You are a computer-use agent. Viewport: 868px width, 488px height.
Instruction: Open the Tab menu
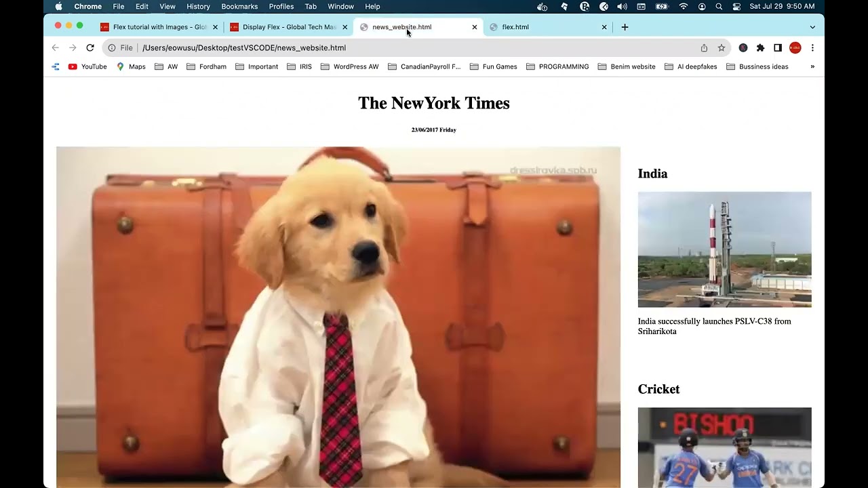[x=311, y=7]
